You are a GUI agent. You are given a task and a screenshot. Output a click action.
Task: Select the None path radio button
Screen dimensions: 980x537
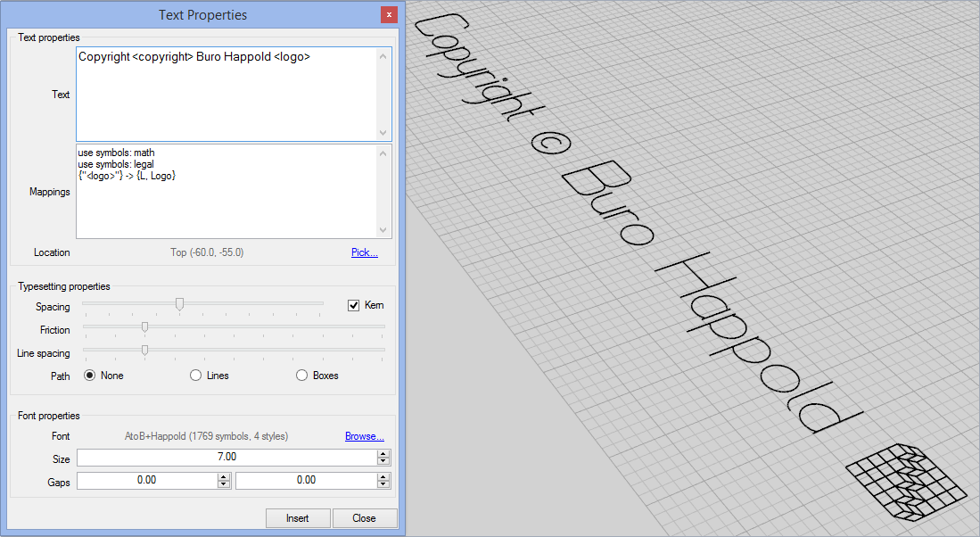pyautogui.click(x=89, y=376)
